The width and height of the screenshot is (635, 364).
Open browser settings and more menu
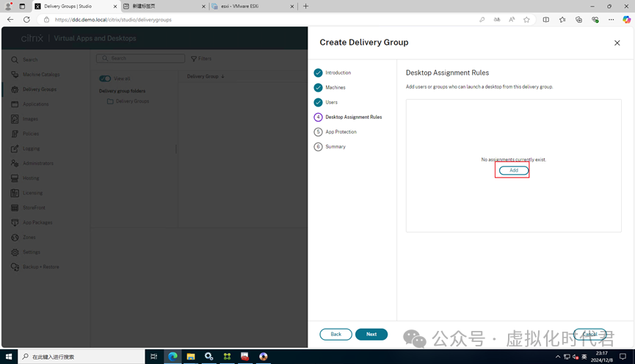(611, 19)
